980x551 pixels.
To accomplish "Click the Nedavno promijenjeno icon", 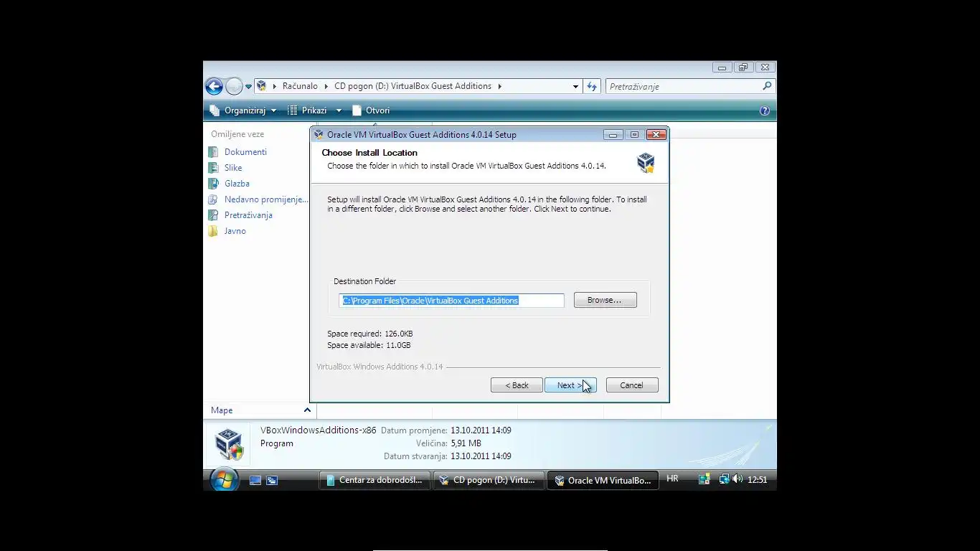I will [213, 199].
